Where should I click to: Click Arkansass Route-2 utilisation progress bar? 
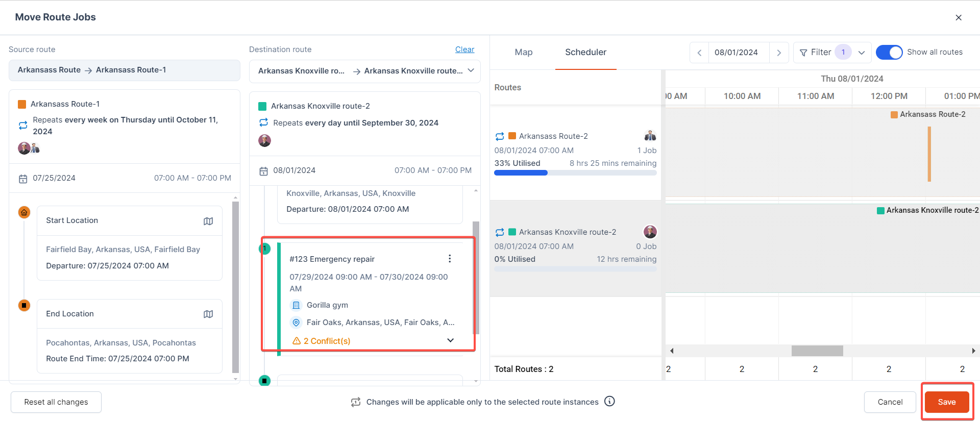[575, 173]
